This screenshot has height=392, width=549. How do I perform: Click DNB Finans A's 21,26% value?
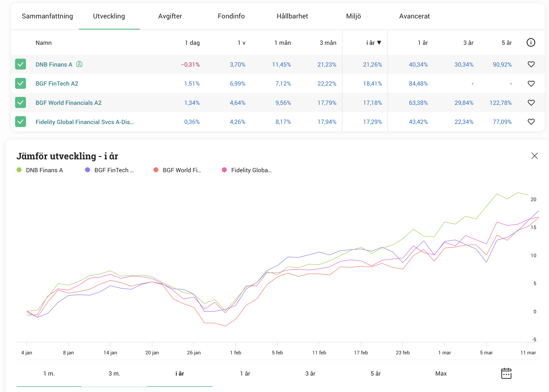372,64
